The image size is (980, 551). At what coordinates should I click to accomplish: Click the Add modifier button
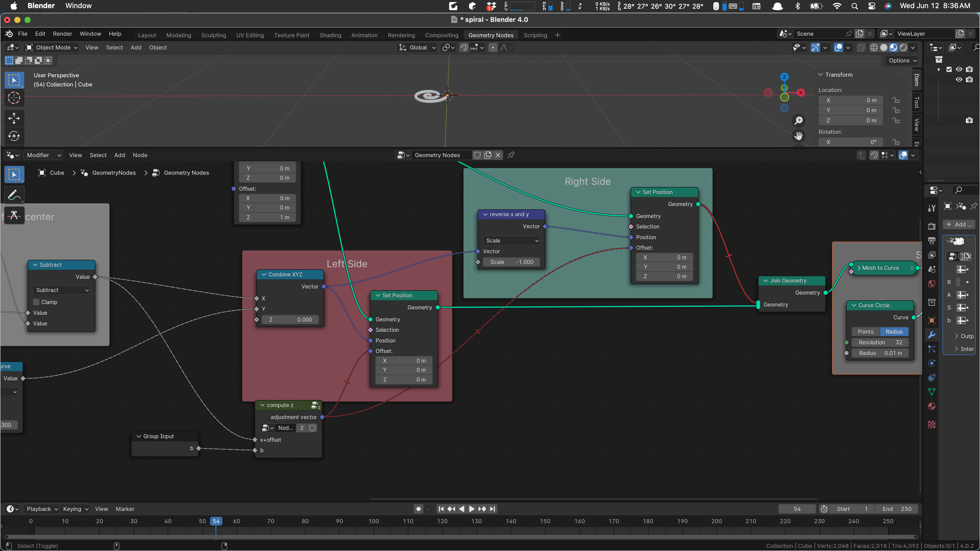point(959,224)
